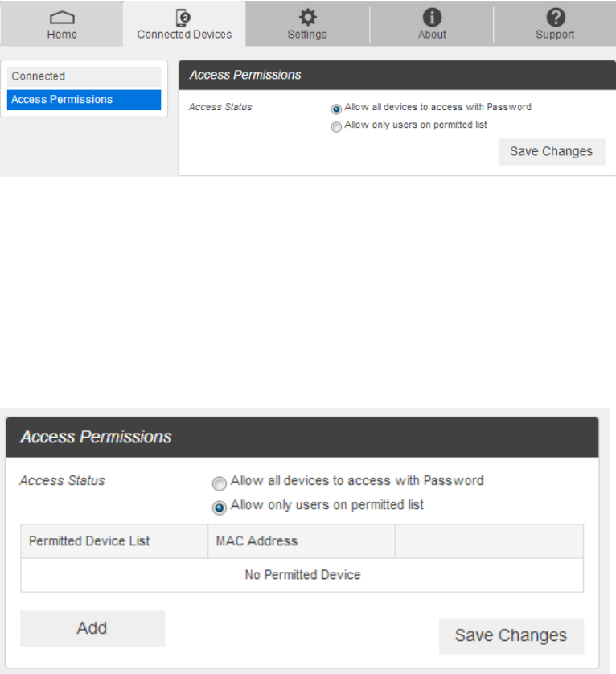Image resolution: width=616 pixels, height=674 pixels.
Task: Switch to the Home tab label
Action: point(62,35)
